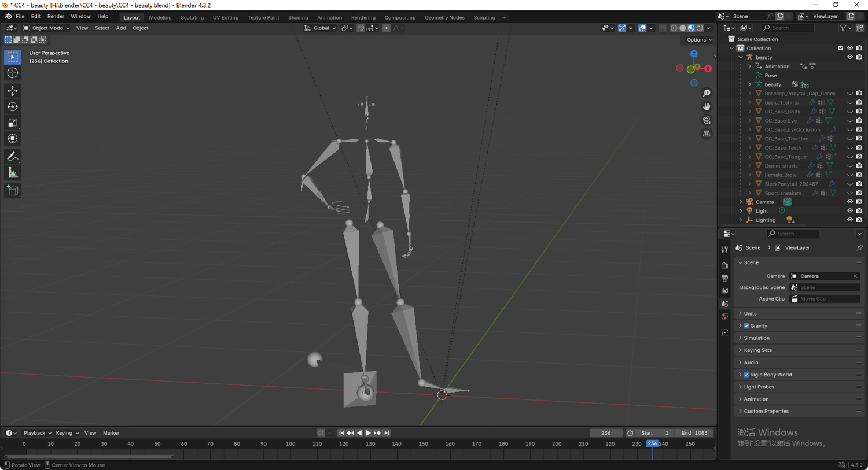Screen dimensions: 868x470
Task: Open the Global transform orientation dropdown
Action: (x=320, y=28)
